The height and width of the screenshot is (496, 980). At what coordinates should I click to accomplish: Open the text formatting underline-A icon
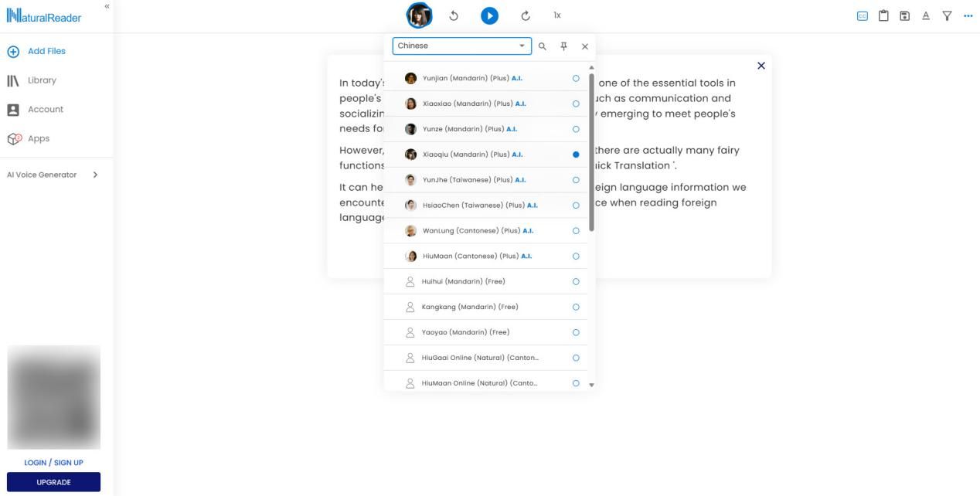925,15
